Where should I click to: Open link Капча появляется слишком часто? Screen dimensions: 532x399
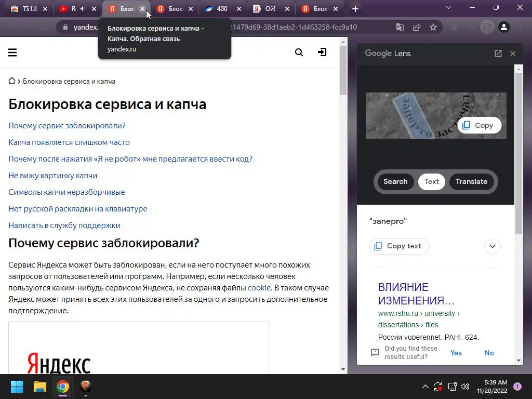pos(69,142)
